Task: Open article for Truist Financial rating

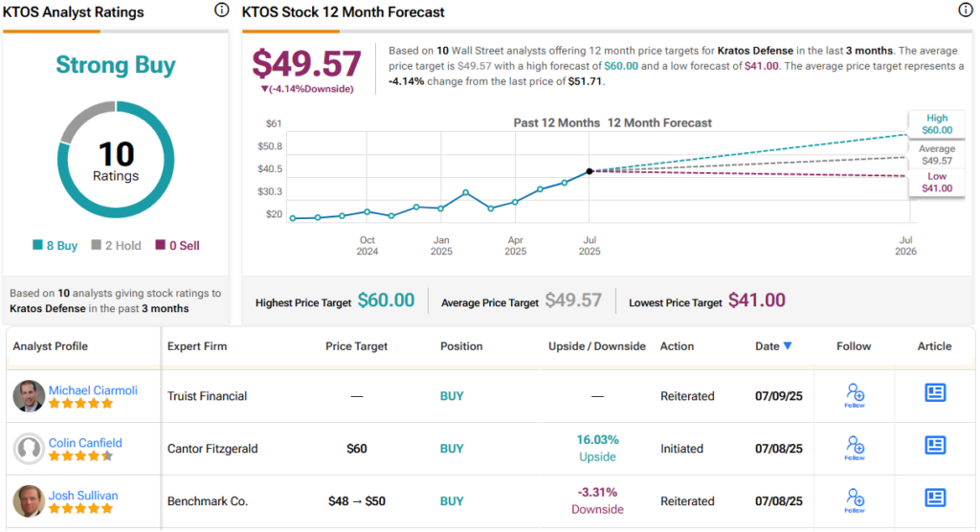Action: (x=935, y=392)
